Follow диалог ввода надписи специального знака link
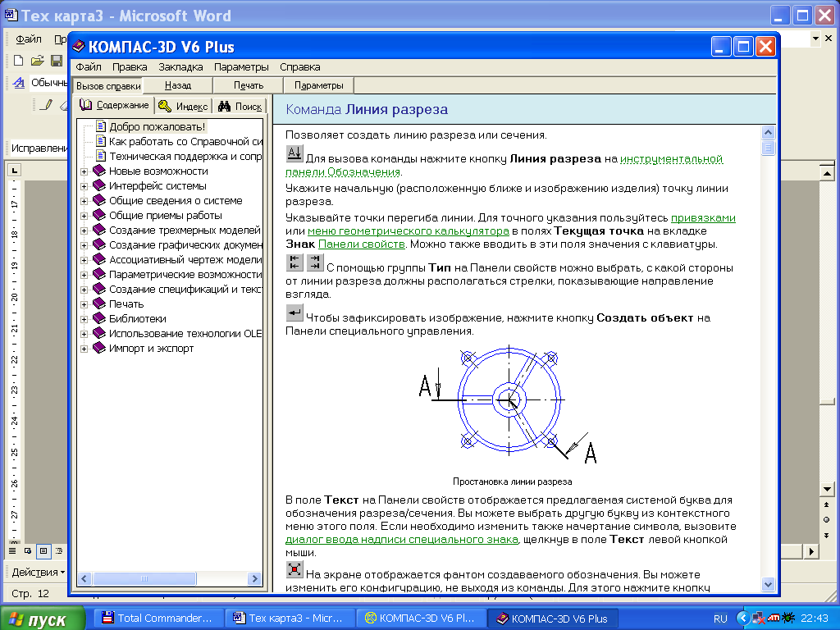Image resolution: width=840 pixels, height=630 pixels. pyautogui.click(x=402, y=540)
